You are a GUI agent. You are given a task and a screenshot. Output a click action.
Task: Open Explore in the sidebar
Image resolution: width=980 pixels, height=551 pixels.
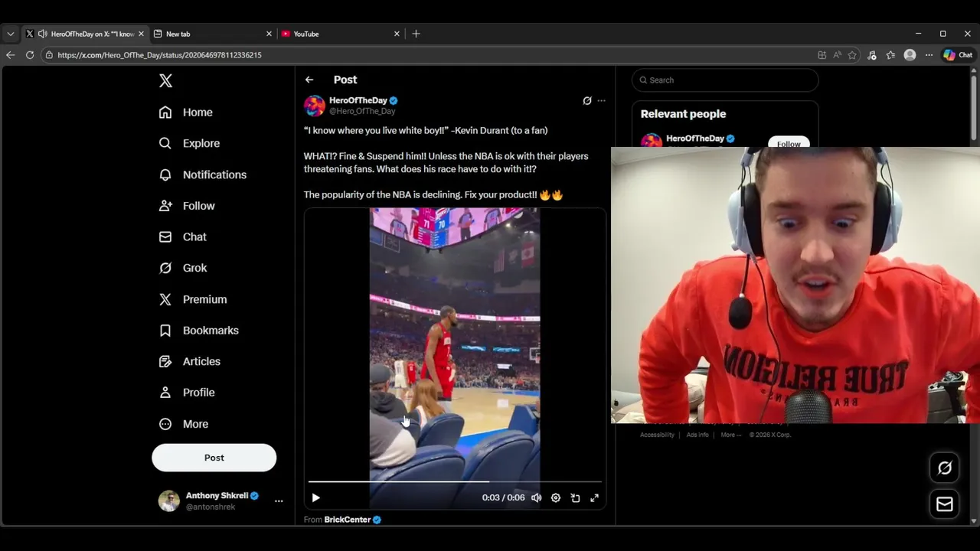click(x=189, y=143)
